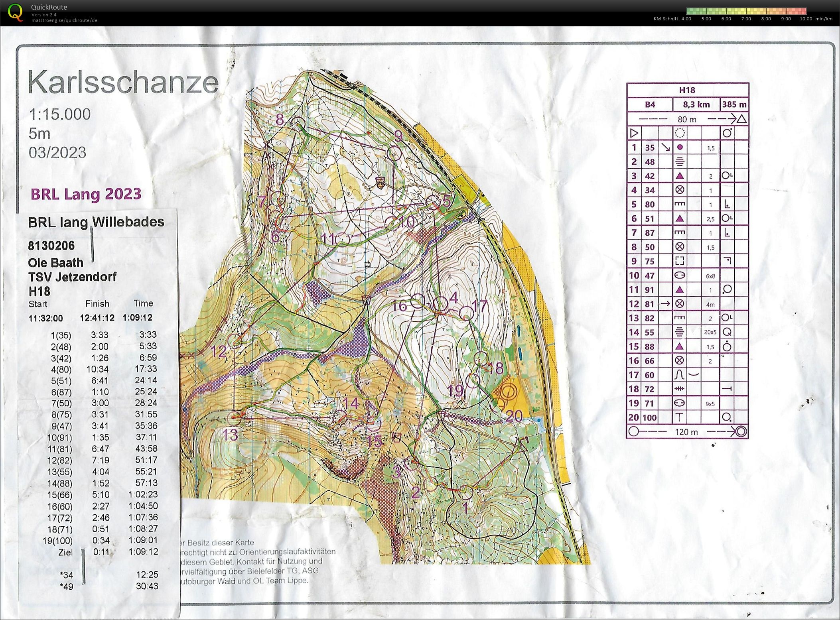Click the start triangle in description header
Image resolution: width=840 pixels, height=620 pixels.
click(634, 133)
